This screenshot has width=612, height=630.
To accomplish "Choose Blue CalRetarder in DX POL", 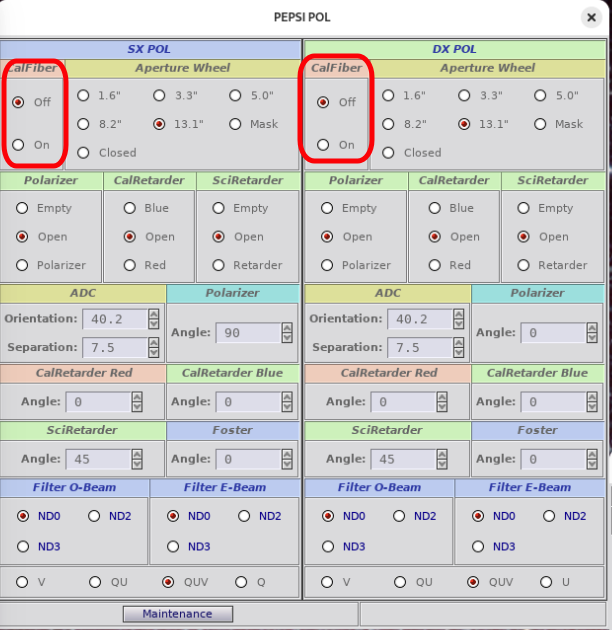I will pyautogui.click(x=434, y=208).
